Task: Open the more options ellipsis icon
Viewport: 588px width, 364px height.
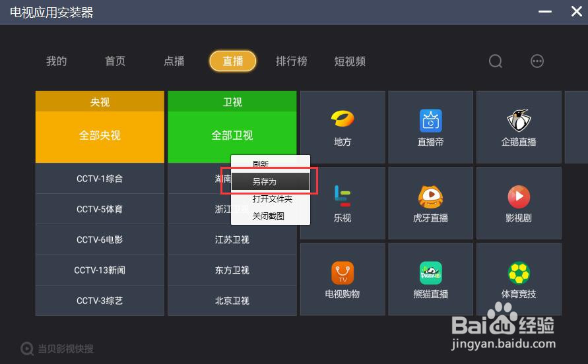Action: (537, 61)
